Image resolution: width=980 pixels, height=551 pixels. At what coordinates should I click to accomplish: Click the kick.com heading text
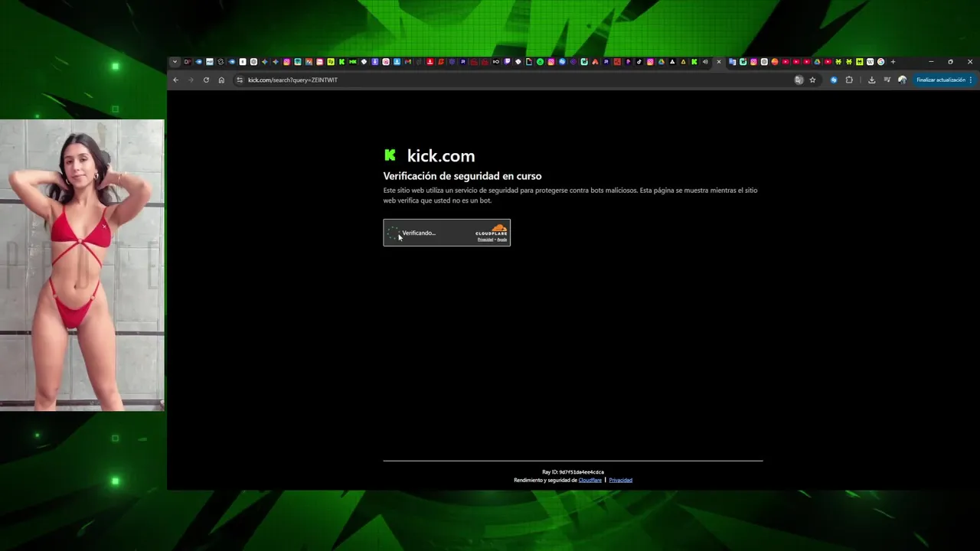[x=441, y=156]
